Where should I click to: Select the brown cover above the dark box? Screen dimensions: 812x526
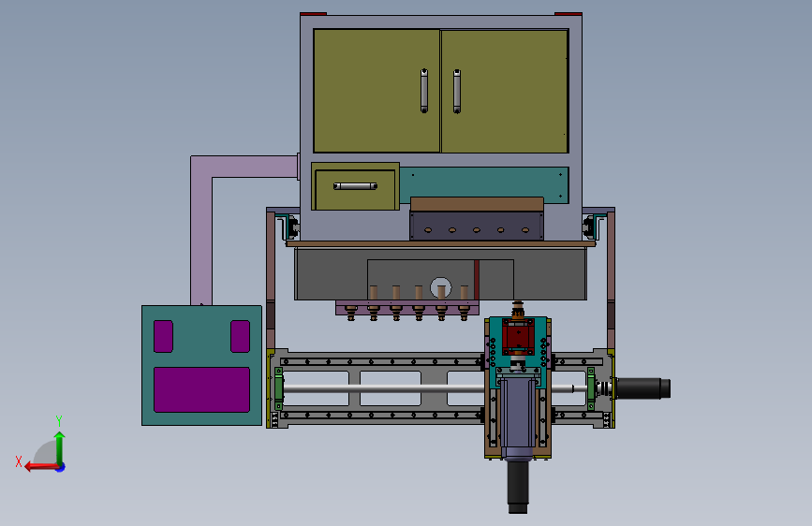(x=477, y=204)
